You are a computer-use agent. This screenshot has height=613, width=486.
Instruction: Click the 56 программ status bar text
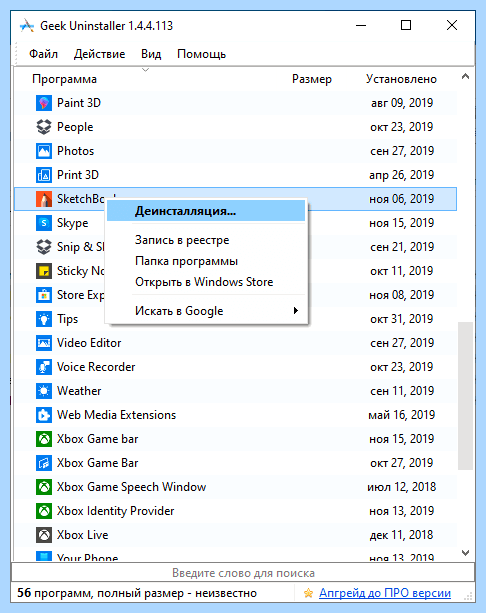point(137,593)
